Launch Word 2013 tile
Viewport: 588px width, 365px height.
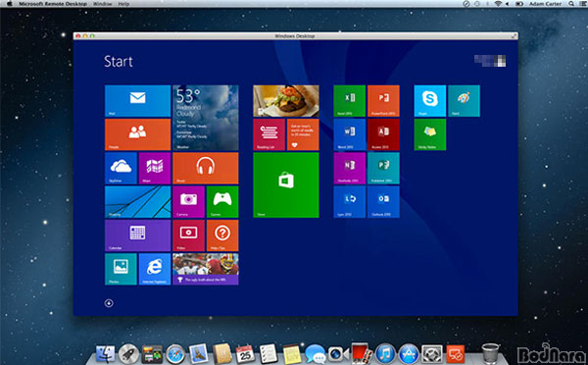350,134
